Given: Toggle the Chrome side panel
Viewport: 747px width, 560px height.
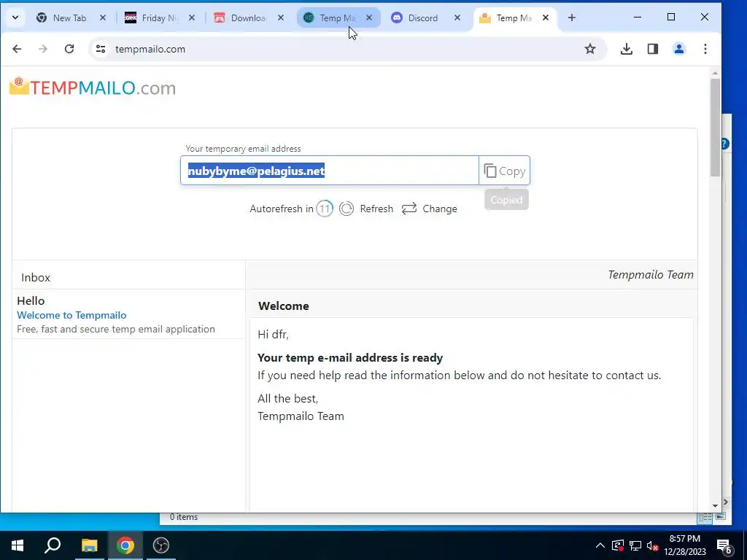Looking at the screenshot, I should (653, 49).
